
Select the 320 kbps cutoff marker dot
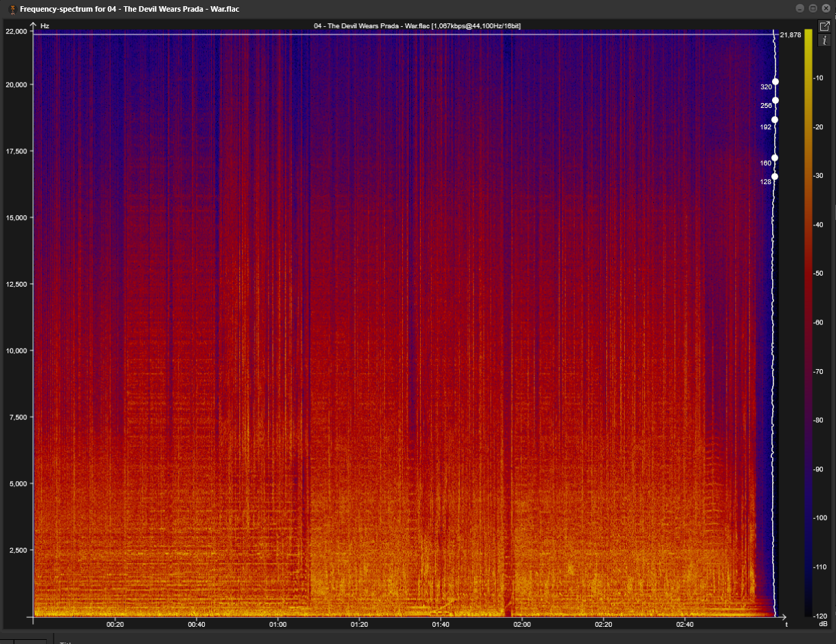click(775, 82)
